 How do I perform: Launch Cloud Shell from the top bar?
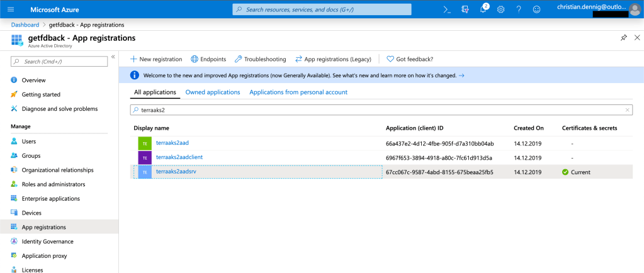click(x=447, y=9)
